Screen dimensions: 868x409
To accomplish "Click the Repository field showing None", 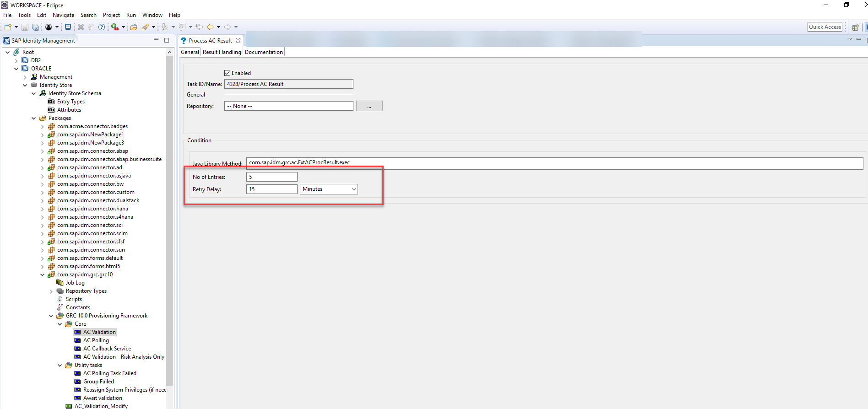I will pyautogui.click(x=288, y=106).
